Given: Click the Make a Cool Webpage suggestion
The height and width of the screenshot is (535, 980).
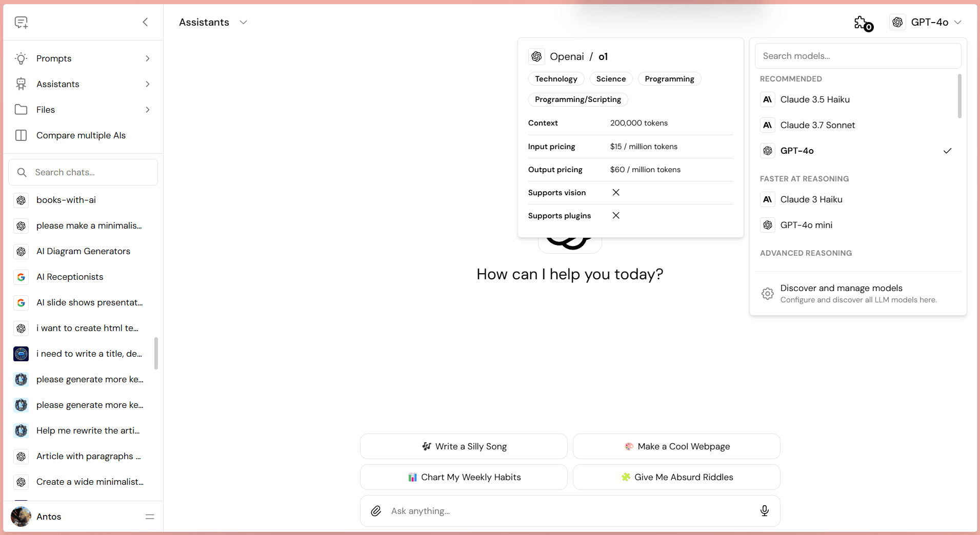Looking at the screenshot, I should (676, 446).
